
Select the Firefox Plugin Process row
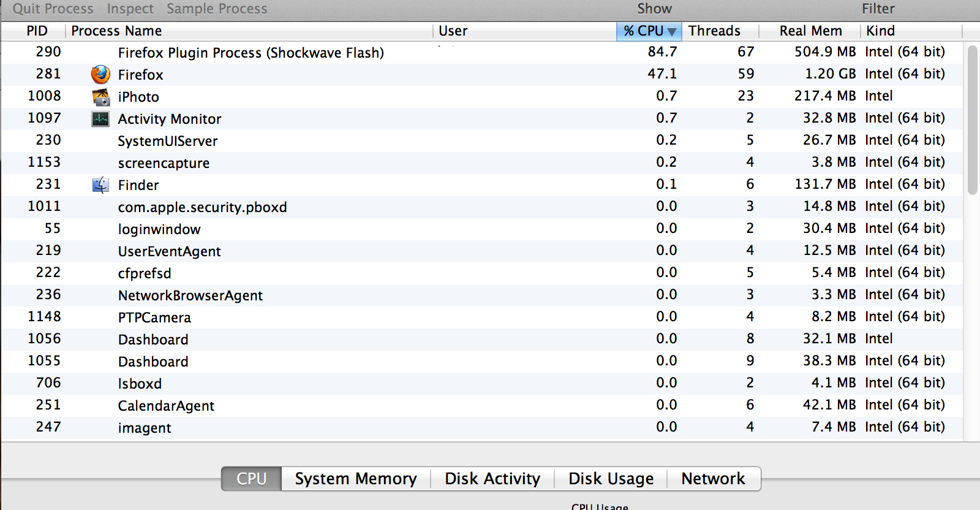tap(251, 53)
